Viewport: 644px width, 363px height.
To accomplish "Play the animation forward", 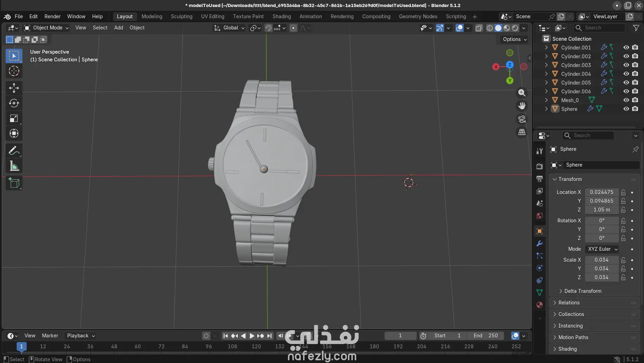I will pos(252,336).
